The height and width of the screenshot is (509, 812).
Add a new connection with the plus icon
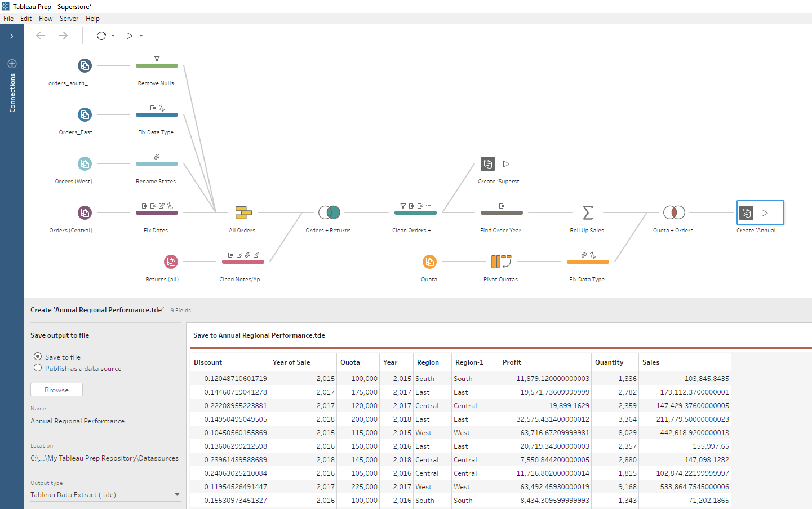click(x=12, y=64)
